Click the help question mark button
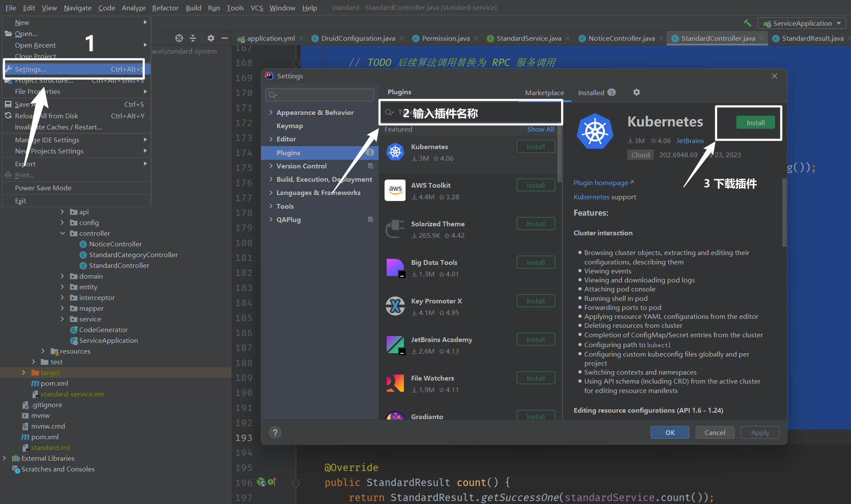This screenshot has height=504, width=851. (x=275, y=432)
